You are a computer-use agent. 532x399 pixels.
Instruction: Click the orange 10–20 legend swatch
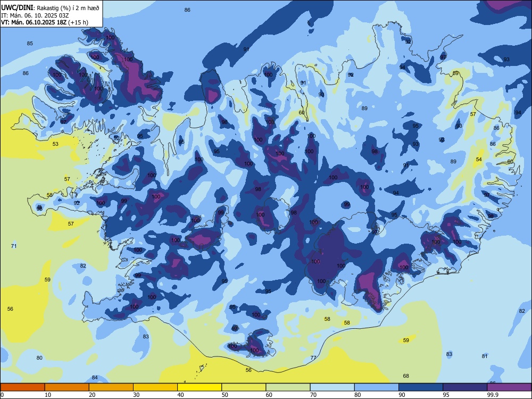click(67, 387)
